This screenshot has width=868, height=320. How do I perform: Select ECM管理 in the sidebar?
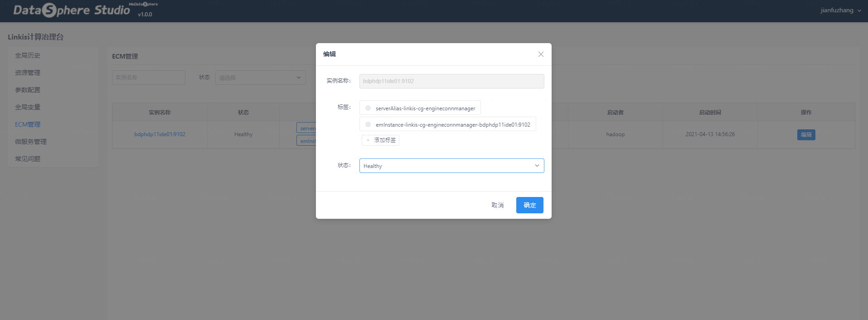pyautogui.click(x=28, y=124)
